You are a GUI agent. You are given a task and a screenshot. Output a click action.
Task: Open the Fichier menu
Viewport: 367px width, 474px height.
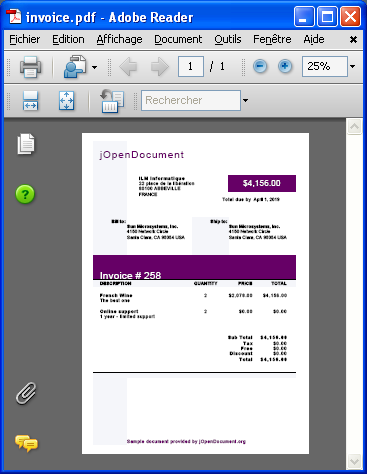24,39
